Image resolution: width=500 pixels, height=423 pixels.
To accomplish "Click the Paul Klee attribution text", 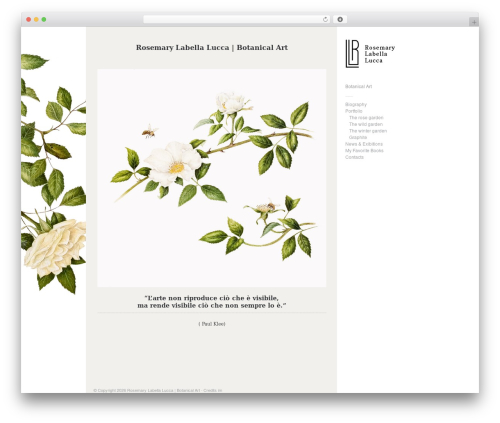I will (212, 324).
